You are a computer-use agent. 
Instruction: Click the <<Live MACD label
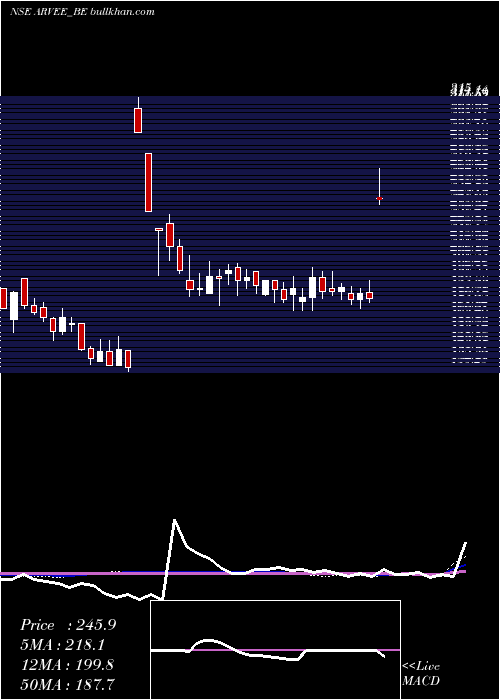(x=421, y=673)
